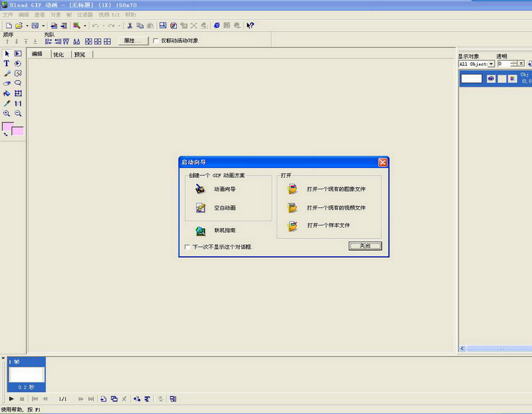Click the online guide icon in dialog
The height and width of the screenshot is (414, 532).
click(200, 231)
